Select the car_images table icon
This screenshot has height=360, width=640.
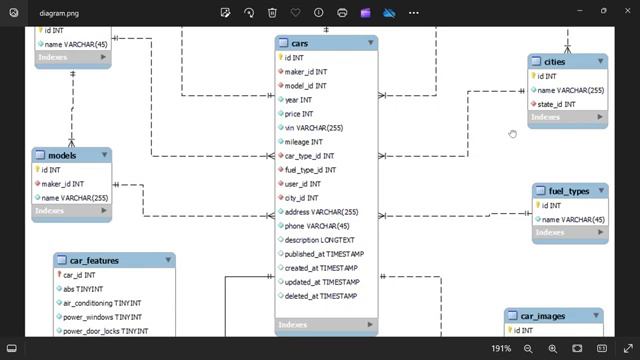click(x=512, y=316)
